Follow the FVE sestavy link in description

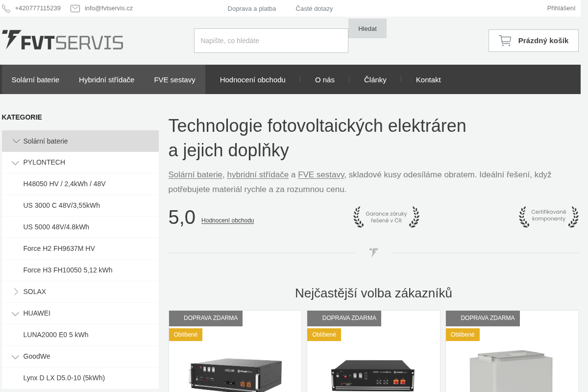tap(321, 174)
